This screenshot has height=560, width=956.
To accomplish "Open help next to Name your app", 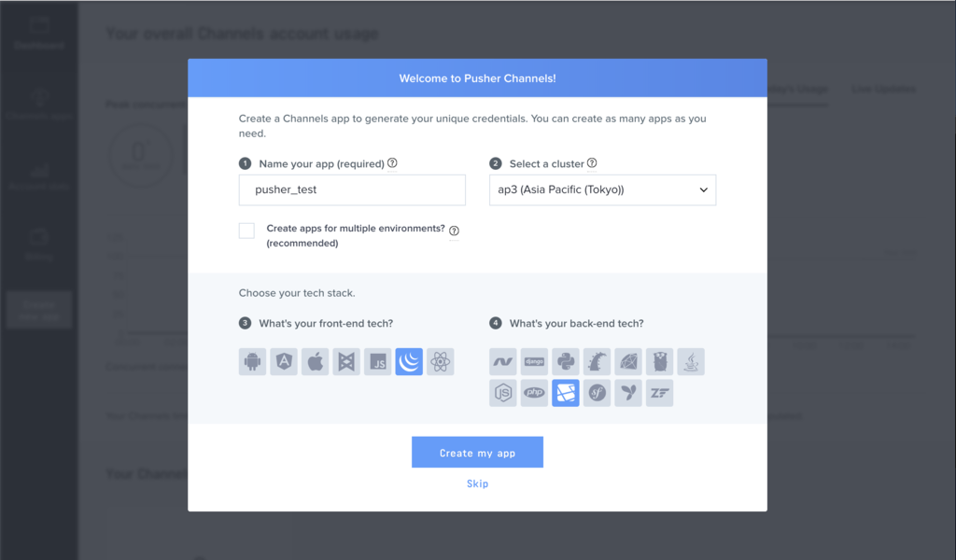I will (393, 162).
